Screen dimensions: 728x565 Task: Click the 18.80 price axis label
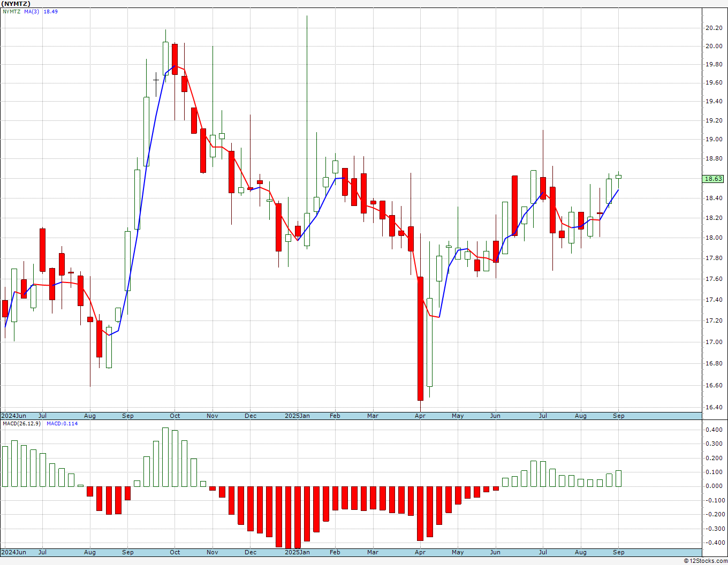pyautogui.click(x=714, y=159)
